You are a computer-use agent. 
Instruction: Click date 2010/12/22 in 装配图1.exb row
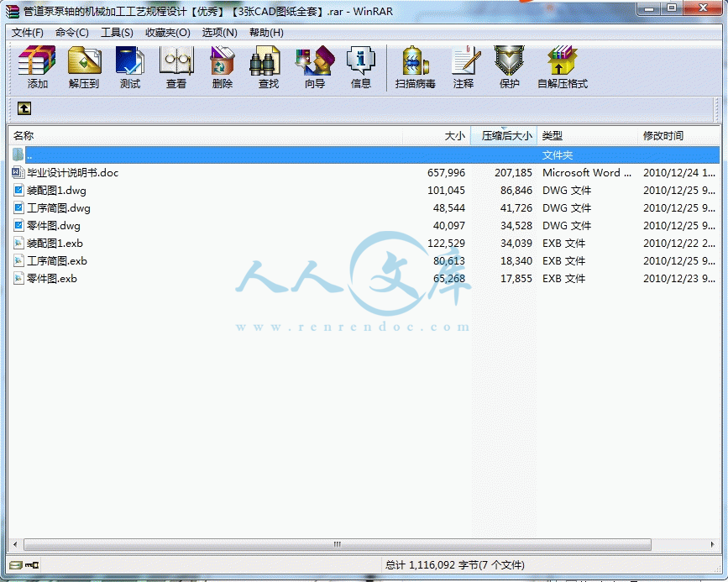[678, 244]
